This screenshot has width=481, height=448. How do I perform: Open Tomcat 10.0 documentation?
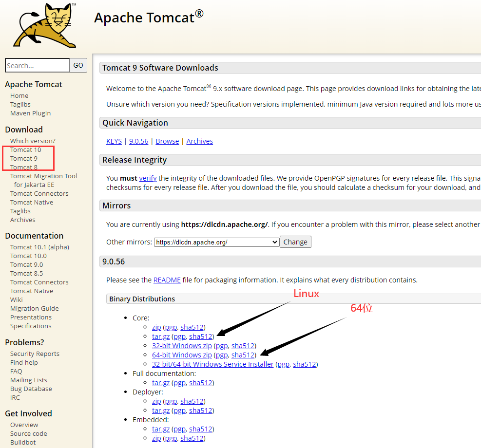(28, 256)
